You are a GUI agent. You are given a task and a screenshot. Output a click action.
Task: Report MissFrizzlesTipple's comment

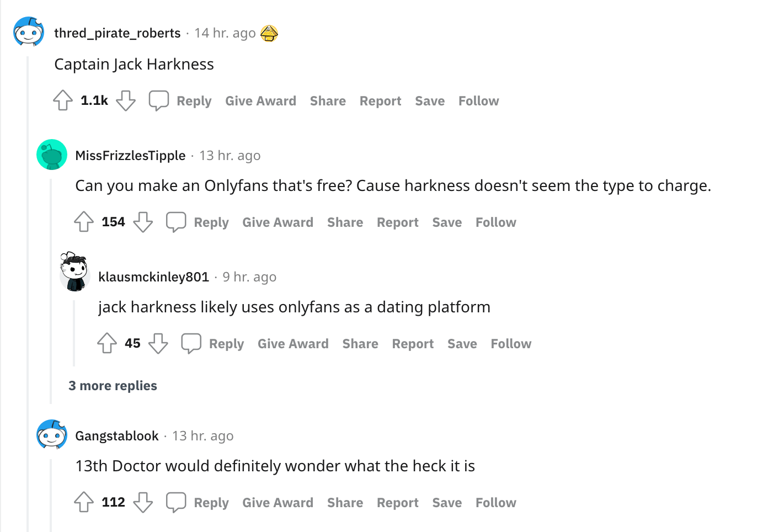397,222
